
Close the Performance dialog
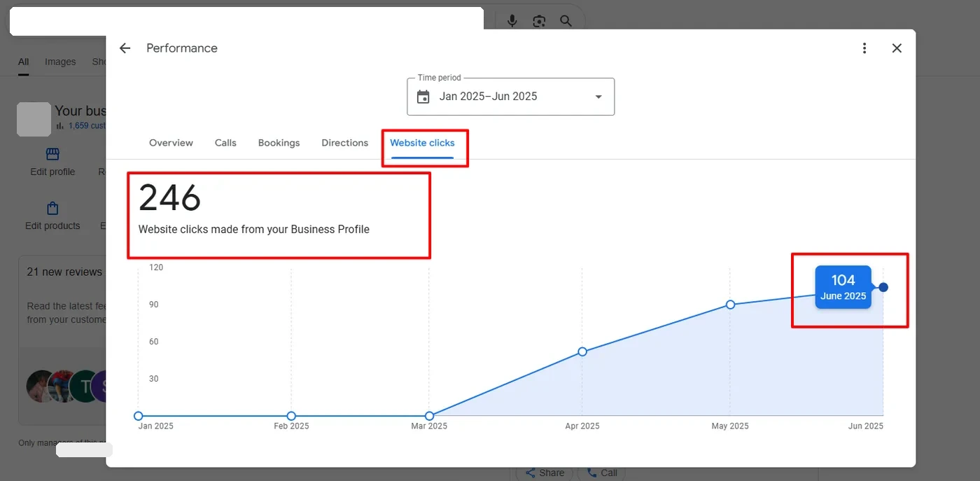897,48
